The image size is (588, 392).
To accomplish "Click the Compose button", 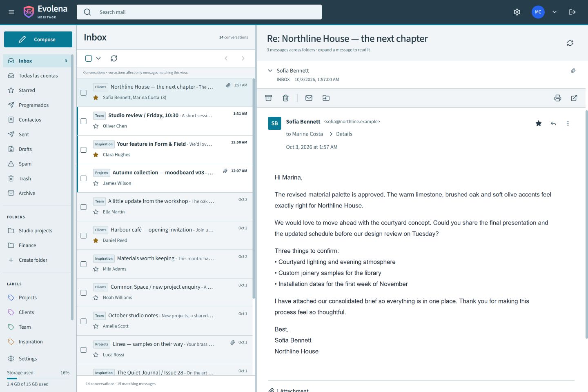I will pyautogui.click(x=38, y=39).
